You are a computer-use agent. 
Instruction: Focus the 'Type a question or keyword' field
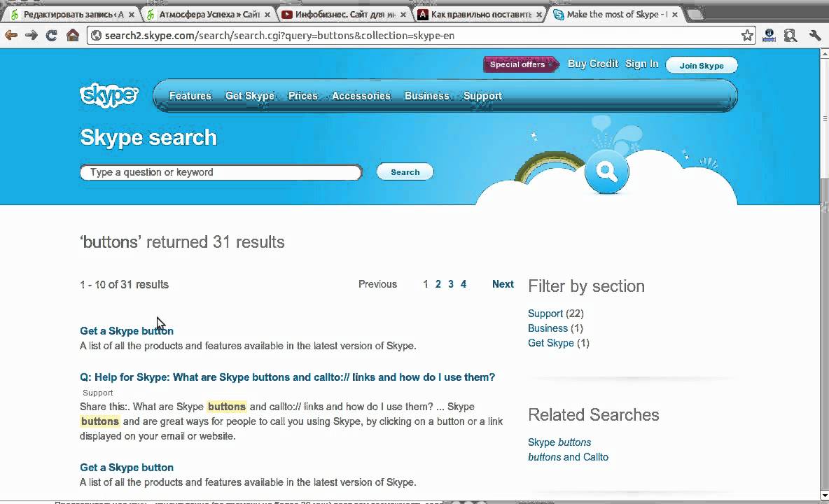pos(221,172)
